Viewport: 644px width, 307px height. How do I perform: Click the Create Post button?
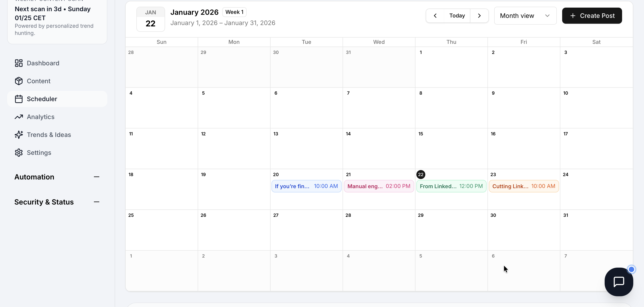(592, 16)
